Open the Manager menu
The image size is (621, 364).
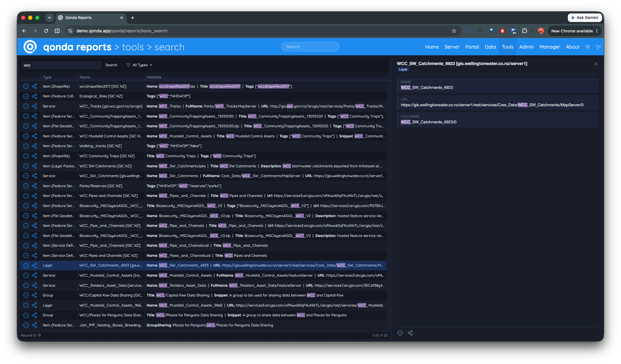click(550, 47)
